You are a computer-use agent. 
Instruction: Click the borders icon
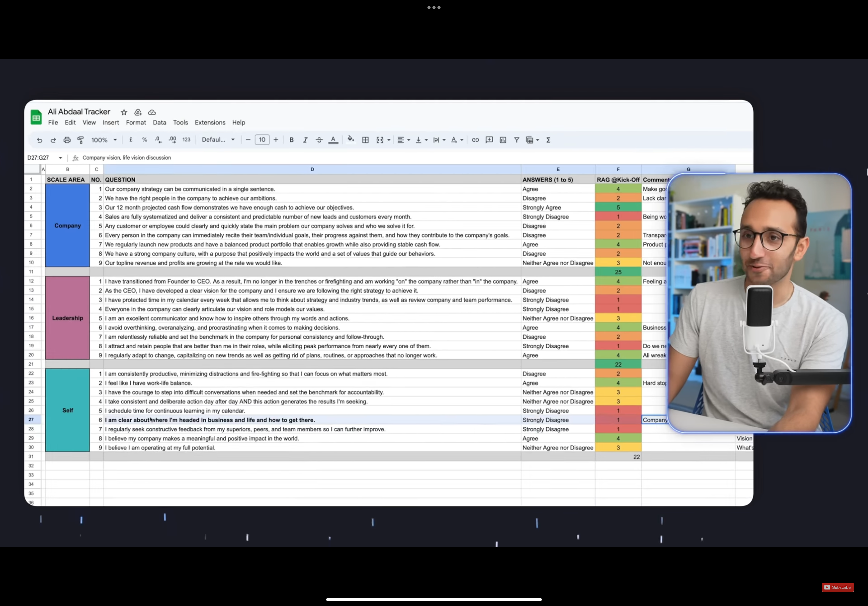click(365, 140)
